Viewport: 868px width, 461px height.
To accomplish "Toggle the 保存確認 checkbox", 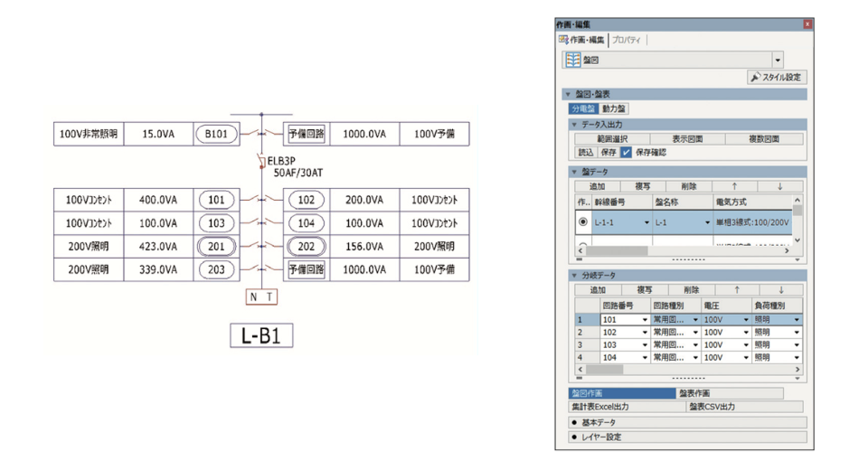I will point(626,153).
